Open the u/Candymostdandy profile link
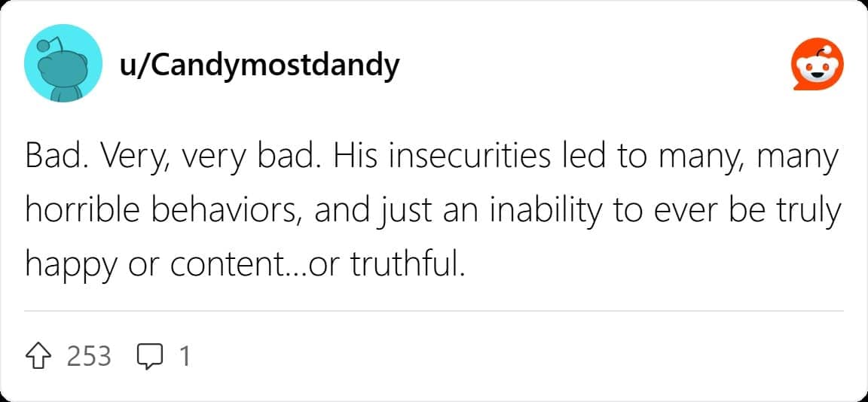Viewport: 868px width, 402px height. tap(259, 67)
